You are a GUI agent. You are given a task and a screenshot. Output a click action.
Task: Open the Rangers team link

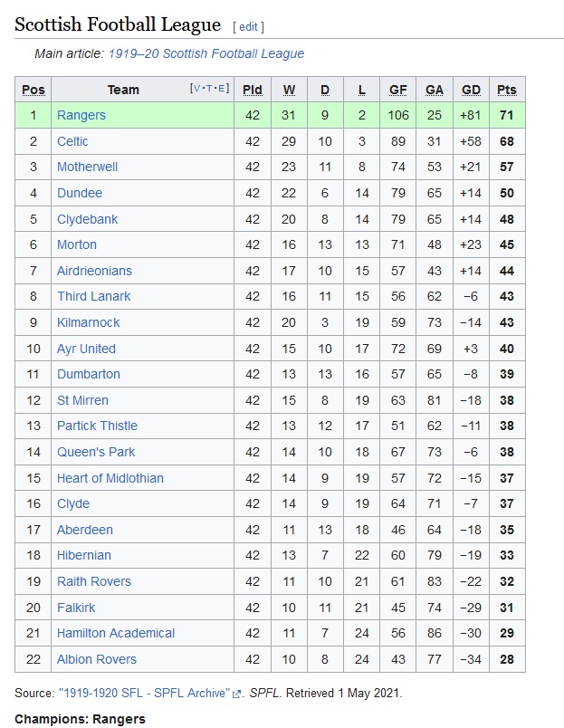[x=81, y=115]
